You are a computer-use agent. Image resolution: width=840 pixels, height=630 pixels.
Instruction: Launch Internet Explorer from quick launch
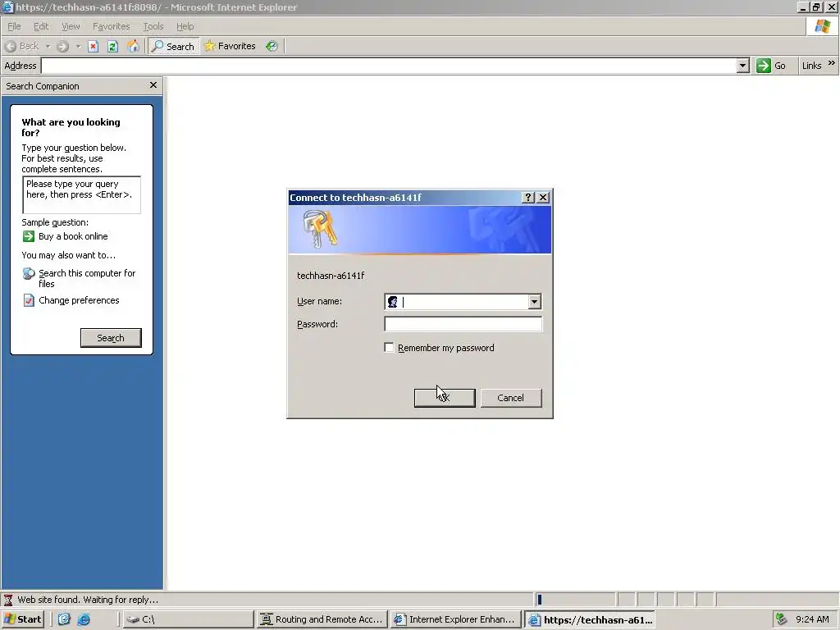(84, 619)
